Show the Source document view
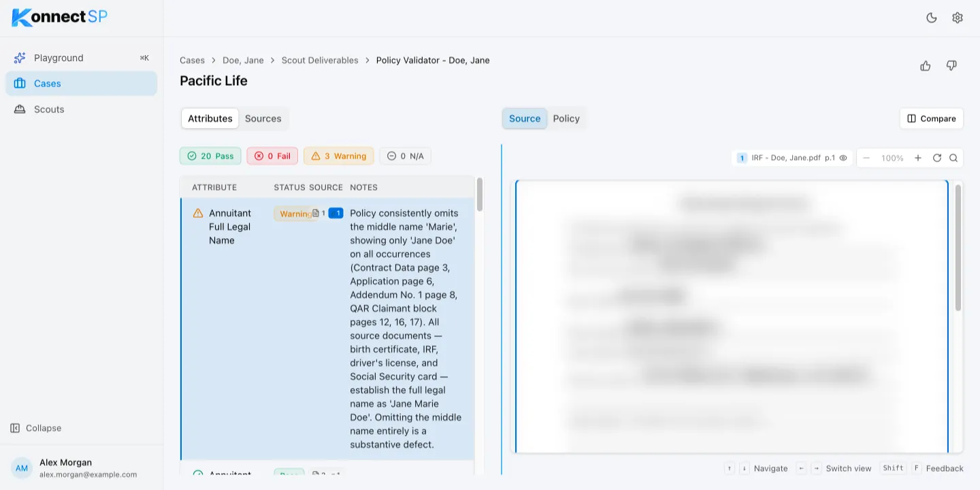This screenshot has height=490, width=980. [x=525, y=118]
